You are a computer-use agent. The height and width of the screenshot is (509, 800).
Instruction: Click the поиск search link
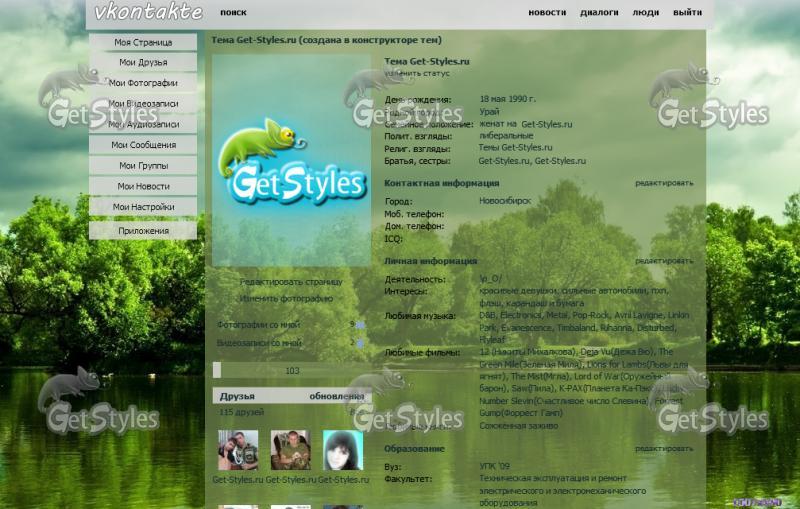click(x=233, y=13)
